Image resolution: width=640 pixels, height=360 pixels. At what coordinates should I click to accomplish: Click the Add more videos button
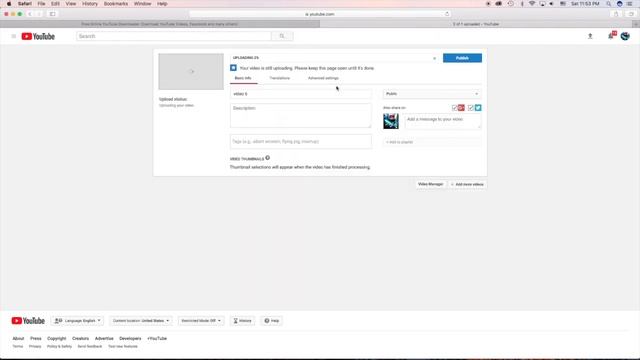coord(468,184)
